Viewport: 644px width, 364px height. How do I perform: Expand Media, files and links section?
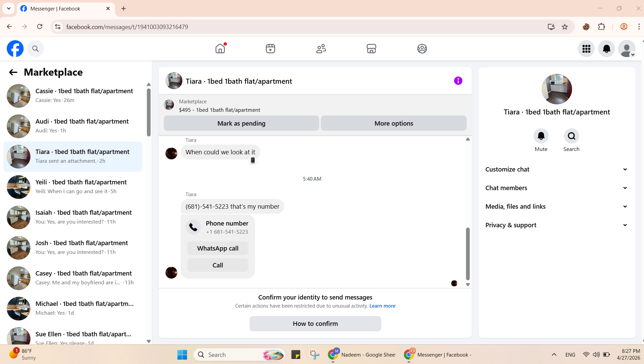click(556, 207)
